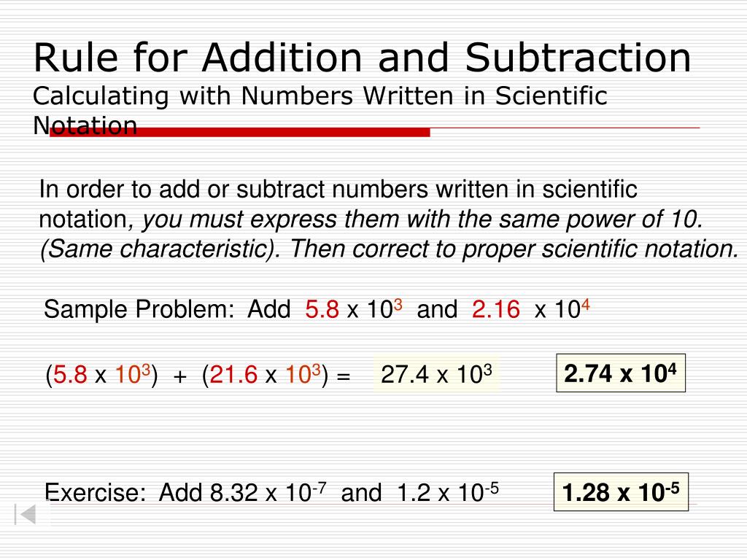Viewport: 747px width, 560px height.
Task: Click 1.2 x 10⁻⁵ in the exercise line
Action: point(448,492)
